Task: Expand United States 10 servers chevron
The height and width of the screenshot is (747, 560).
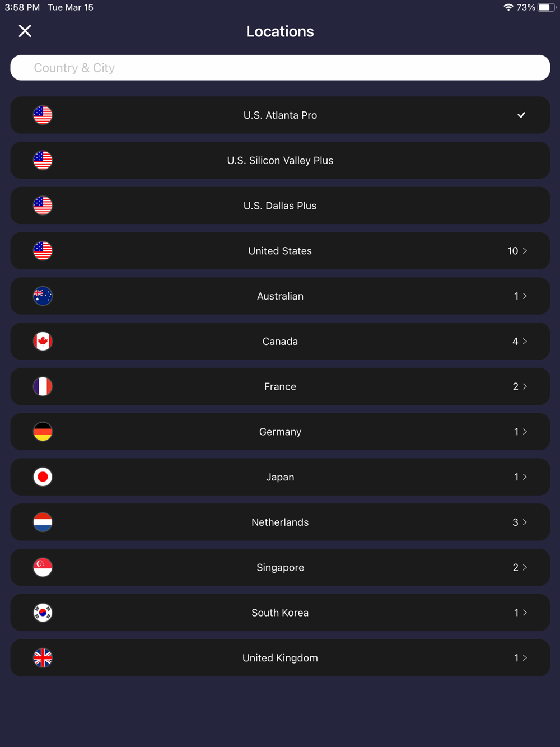Action: click(x=525, y=251)
